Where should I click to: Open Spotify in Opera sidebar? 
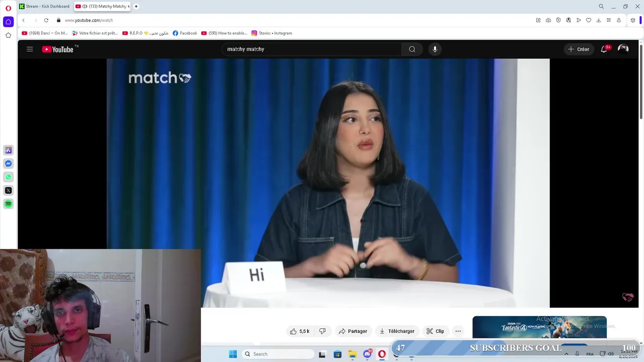click(8, 204)
